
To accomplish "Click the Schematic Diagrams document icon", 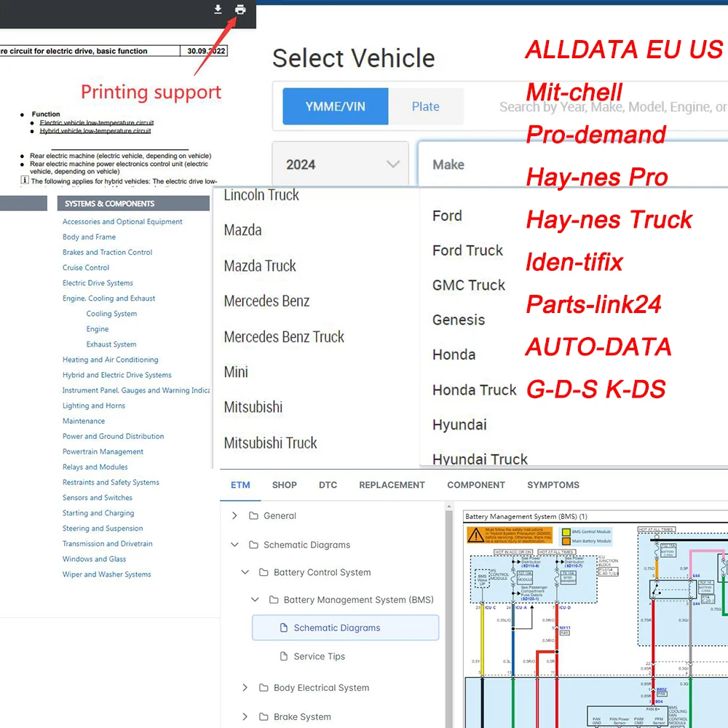I will pos(284,628).
